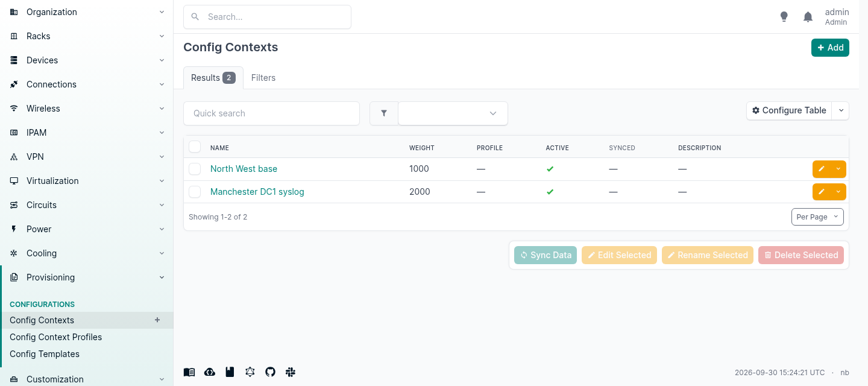Click the pencil edit icon for North West base
The height and width of the screenshot is (386, 868).
coord(822,169)
